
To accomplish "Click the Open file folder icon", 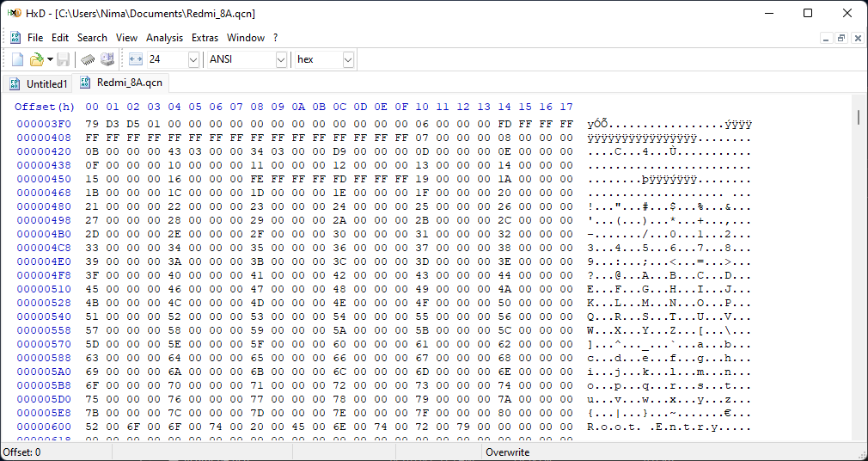I will tap(36, 59).
